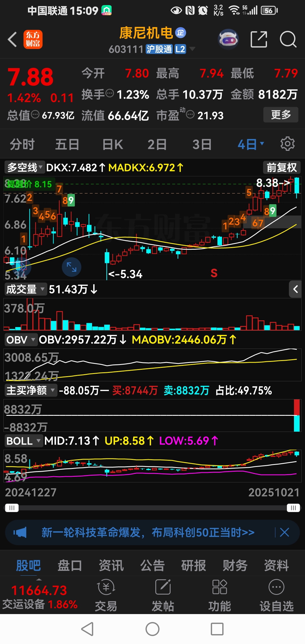
Task: Grab right date range slider handle
Action: coord(293,508)
